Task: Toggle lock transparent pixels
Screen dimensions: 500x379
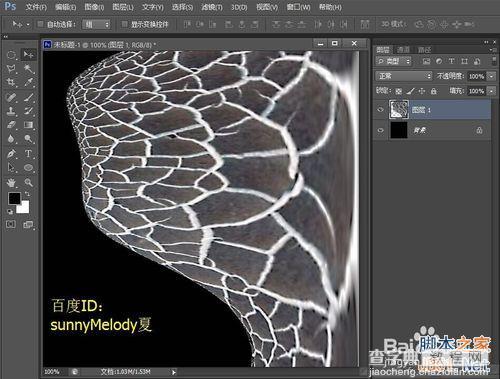Action: [398, 91]
